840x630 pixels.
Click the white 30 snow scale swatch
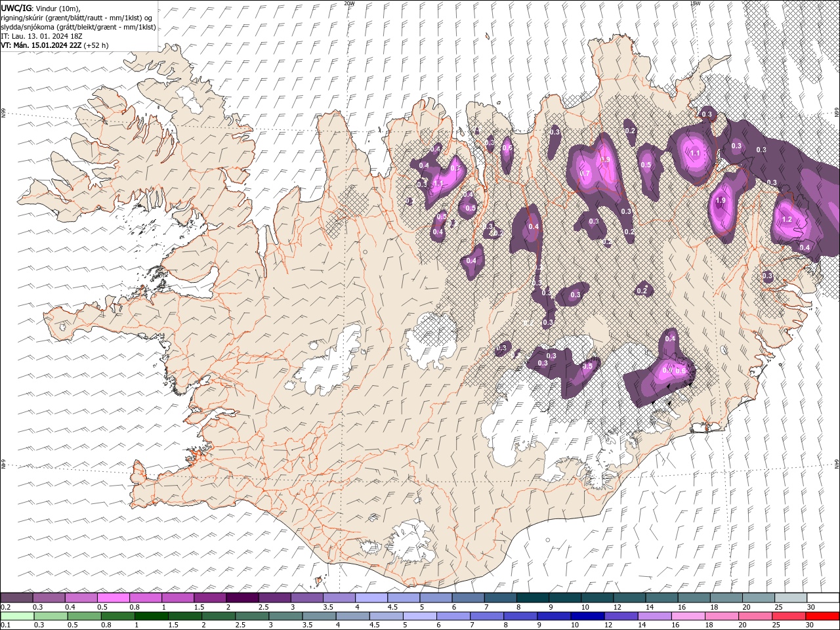823,598
